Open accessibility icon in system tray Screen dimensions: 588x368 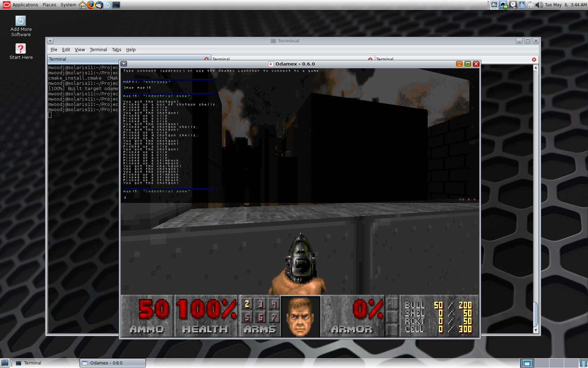point(522,5)
